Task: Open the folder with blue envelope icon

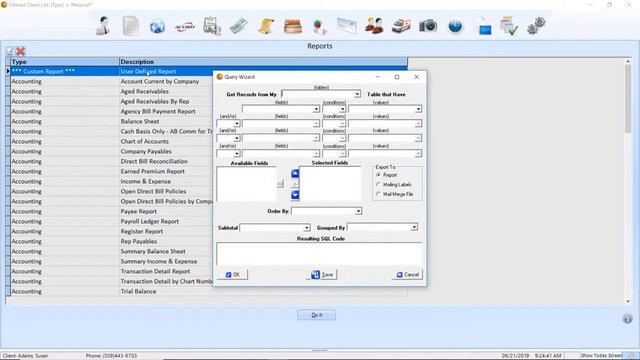Action: [483, 27]
